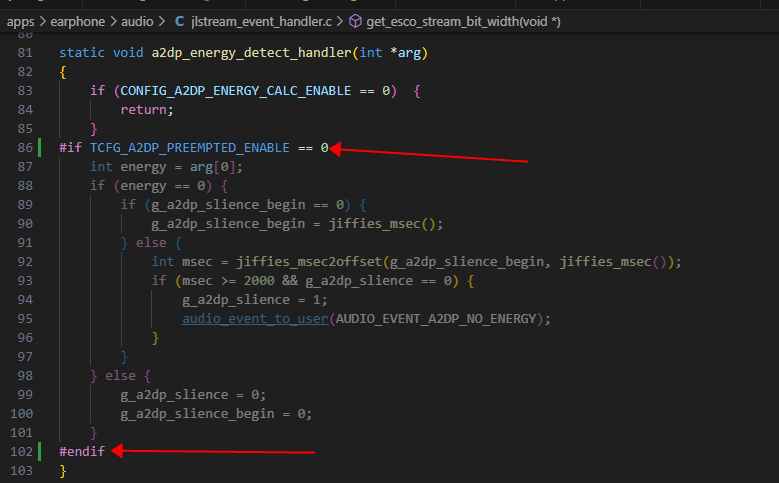The height and width of the screenshot is (483, 779).
Task: Expand chevron after earphone breadcrumb
Action: (x=113, y=22)
